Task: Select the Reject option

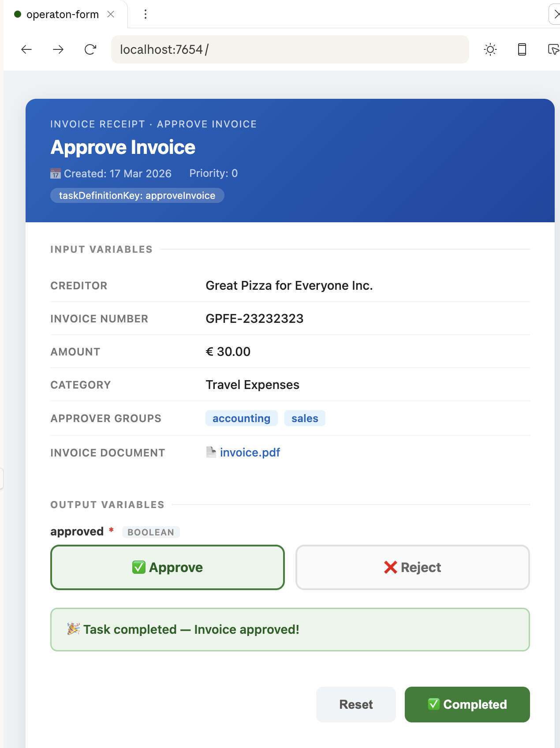Action: 412,567
